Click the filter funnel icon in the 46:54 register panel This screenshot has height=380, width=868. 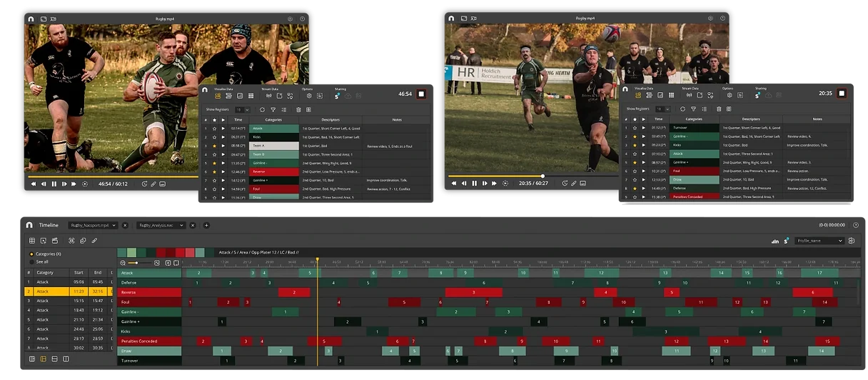(273, 109)
